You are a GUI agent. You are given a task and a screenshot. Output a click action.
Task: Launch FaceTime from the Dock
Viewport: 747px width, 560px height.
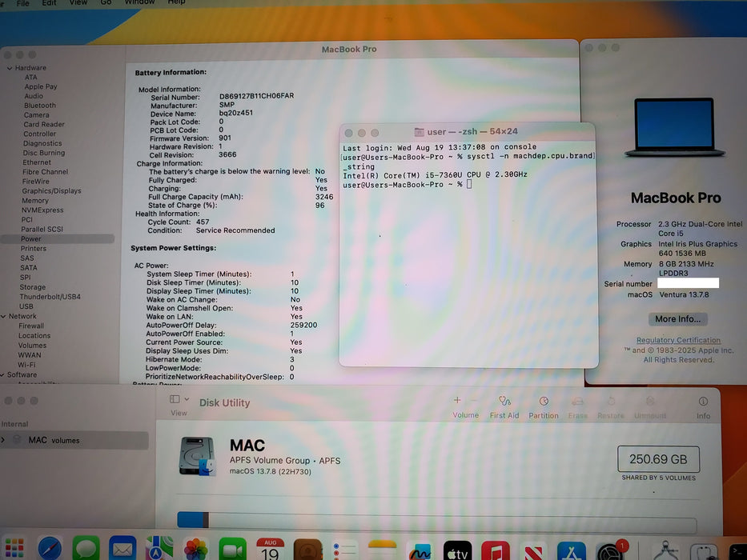coord(232,549)
